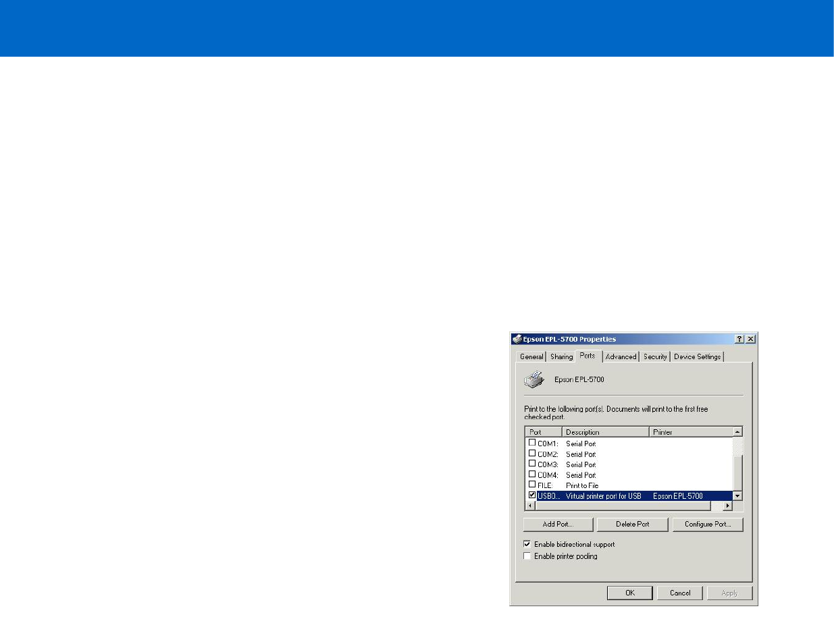
Task: Check the FILE port checkbox
Action: pyautogui.click(x=532, y=485)
